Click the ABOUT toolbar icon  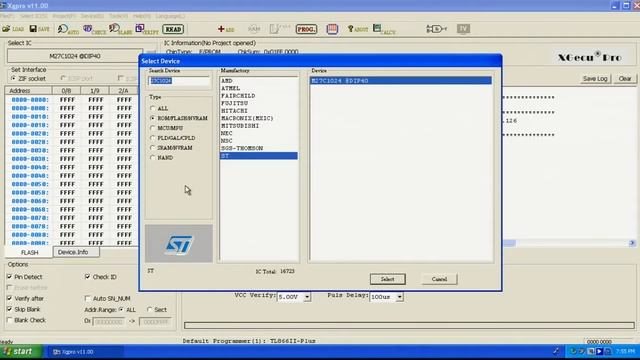(x=358, y=29)
